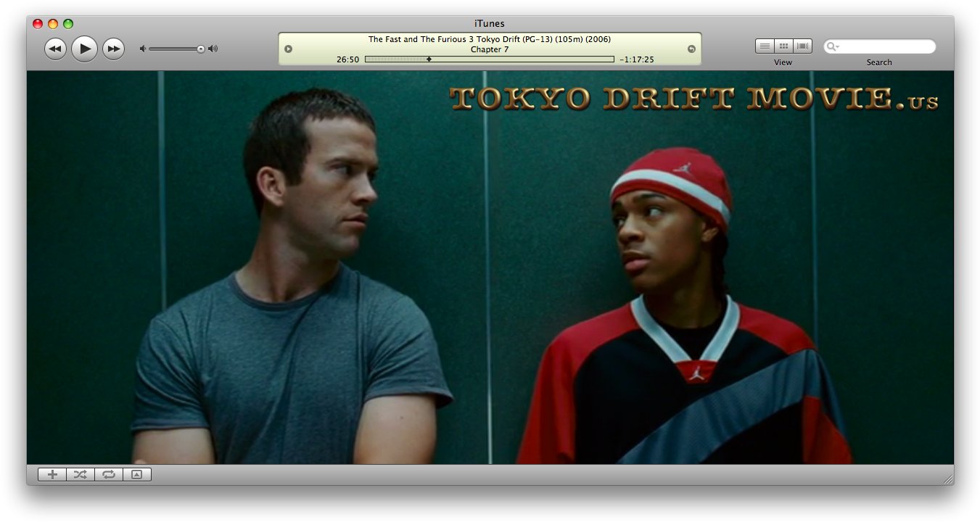Screen dimensions: 980x522
Task: Click the movie title in the display
Action: (490, 39)
